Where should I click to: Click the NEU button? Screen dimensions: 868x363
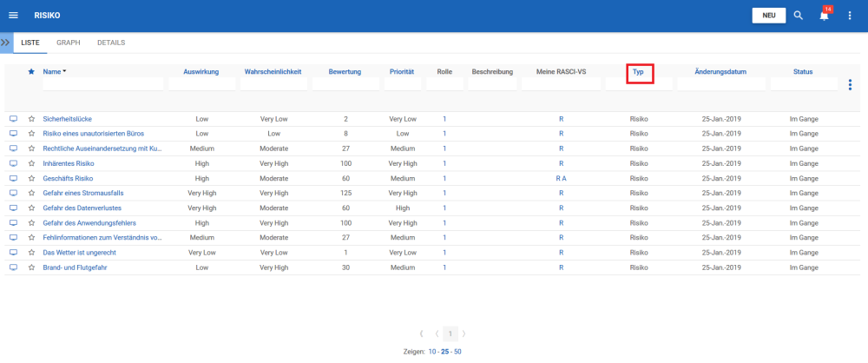769,16
